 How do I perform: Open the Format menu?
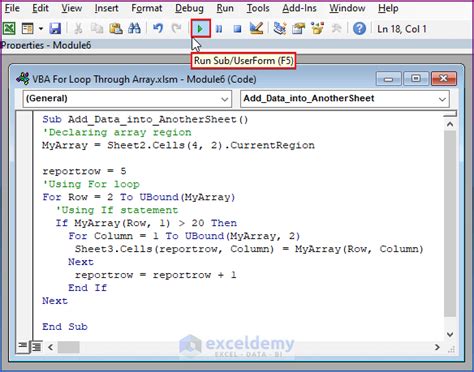point(146,8)
